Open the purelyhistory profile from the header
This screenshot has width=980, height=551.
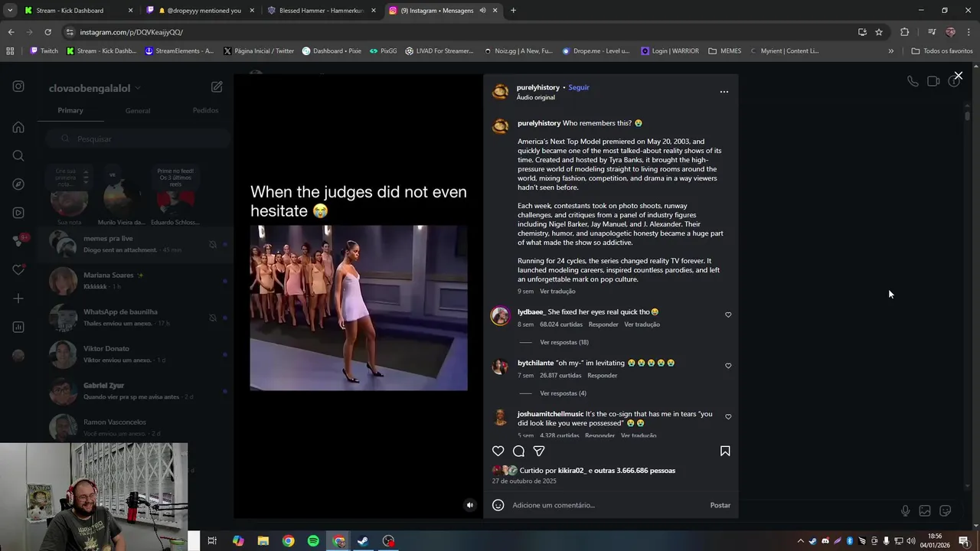coord(538,87)
